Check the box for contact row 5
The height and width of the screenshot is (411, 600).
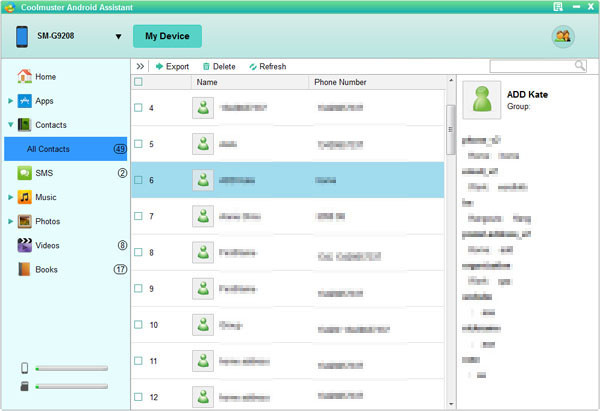(x=138, y=144)
